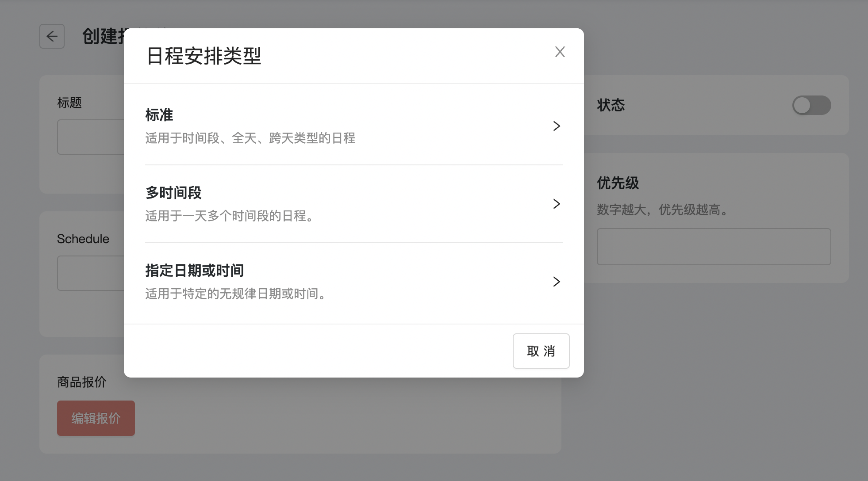Click the 商品报价 label
The height and width of the screenshot is (481, 868).
[82, 382]
